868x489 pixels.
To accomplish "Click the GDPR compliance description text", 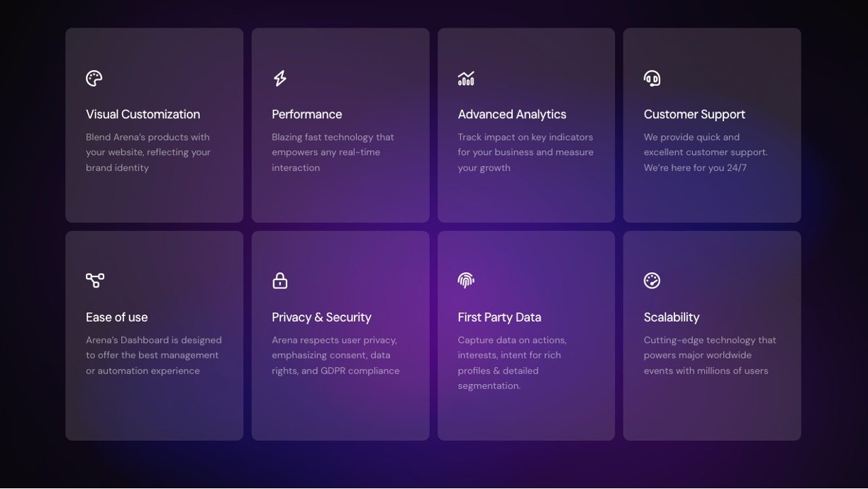I will coord(335,356).
